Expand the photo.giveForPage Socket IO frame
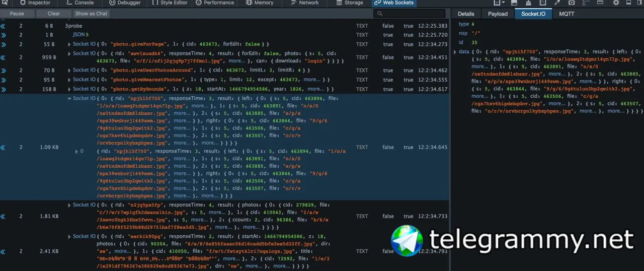This screenshot has height=271, width=644. coord(69,44)
